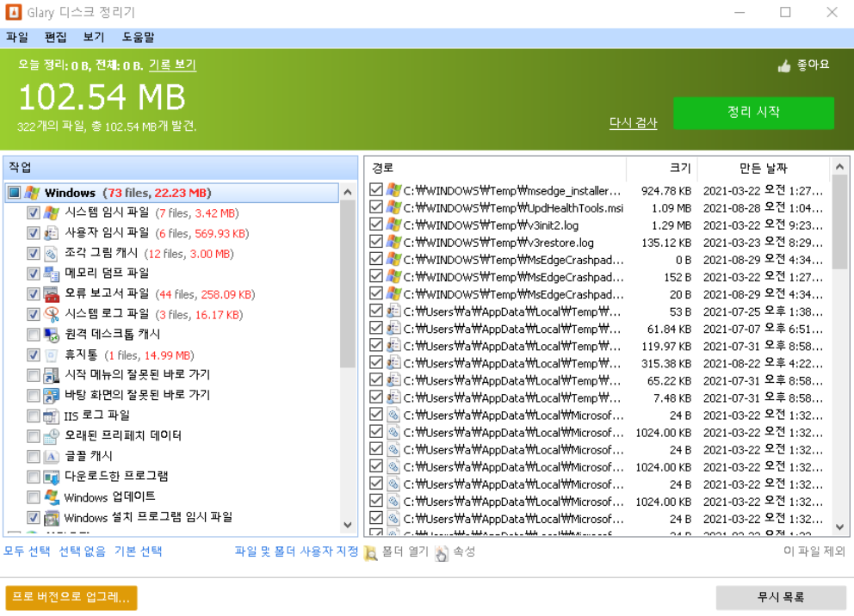Uncheck 사용자 임시 파일 checkbox
Screen dimensions: 854x616
[x=34, y=233]
